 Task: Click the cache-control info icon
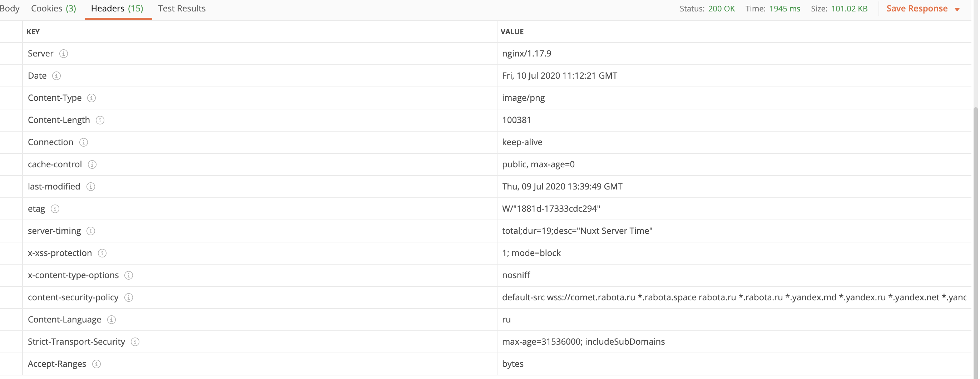(92, 164)
